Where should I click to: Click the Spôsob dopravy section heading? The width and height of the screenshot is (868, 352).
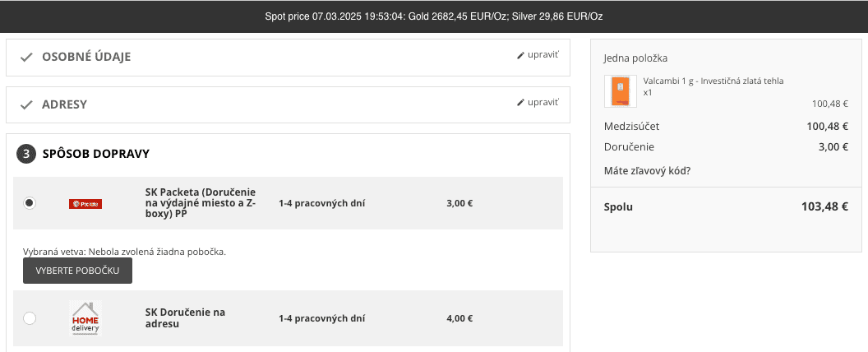pos(96,154)
